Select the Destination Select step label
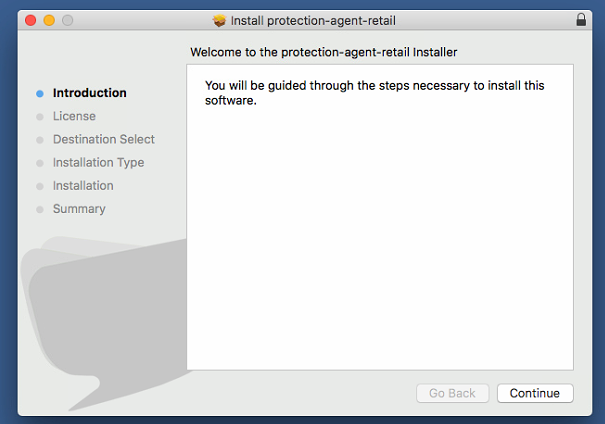The image size is (605, 424). click(104, 139)
